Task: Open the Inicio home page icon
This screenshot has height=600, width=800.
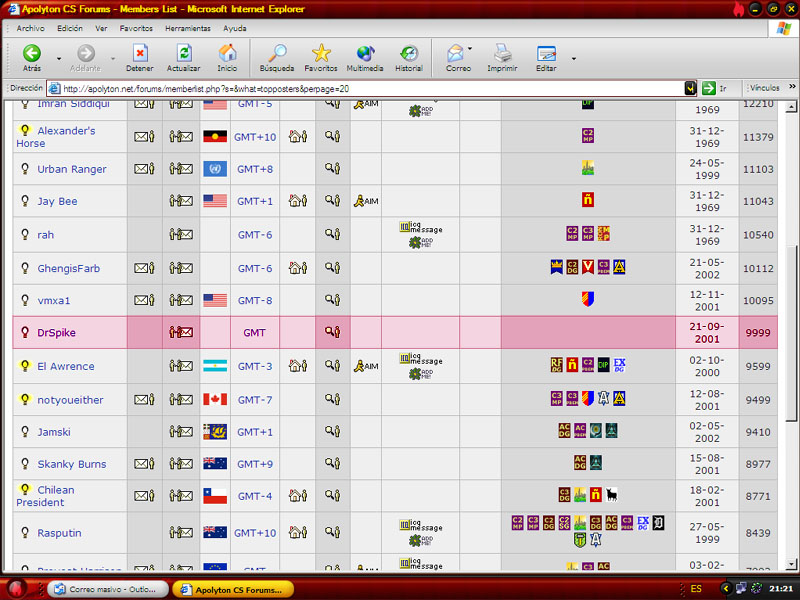Action: point(228,54)
